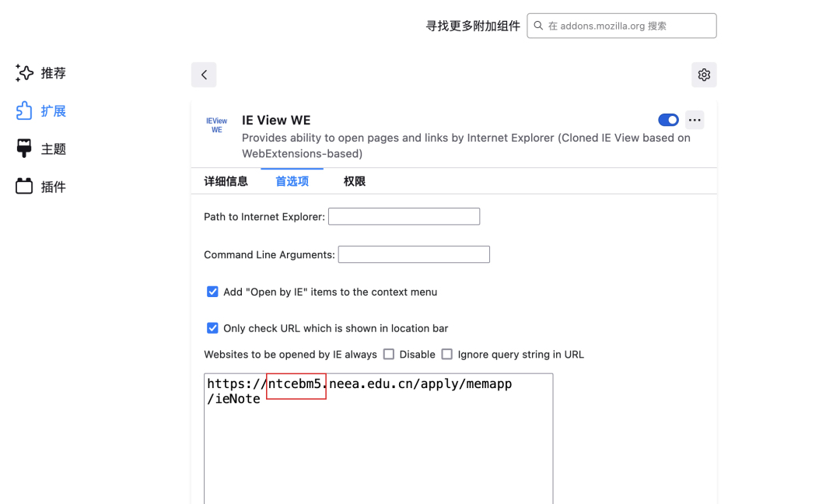
Task: Switch to the 详细信息 tab
Action: tap(226, 180)
